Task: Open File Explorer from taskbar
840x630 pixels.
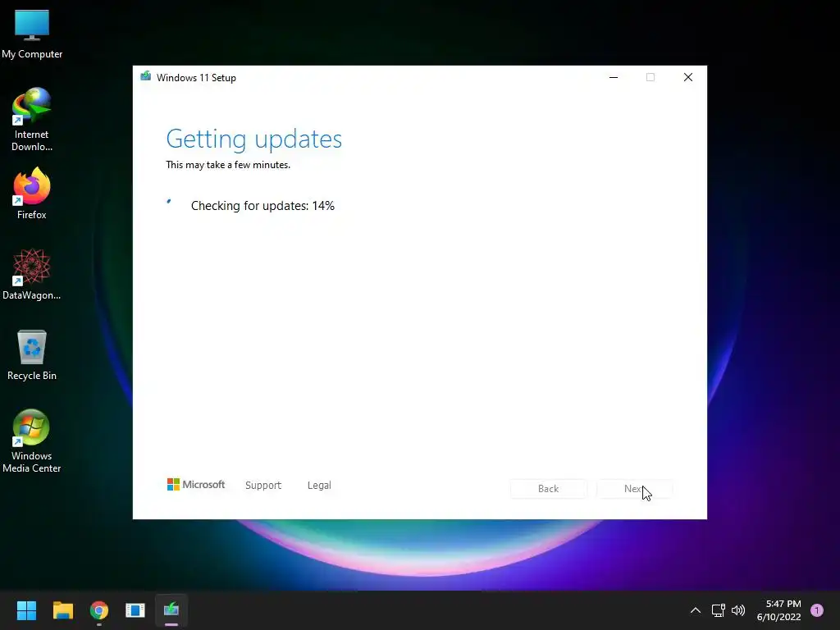Action: (x=62, y=610)
